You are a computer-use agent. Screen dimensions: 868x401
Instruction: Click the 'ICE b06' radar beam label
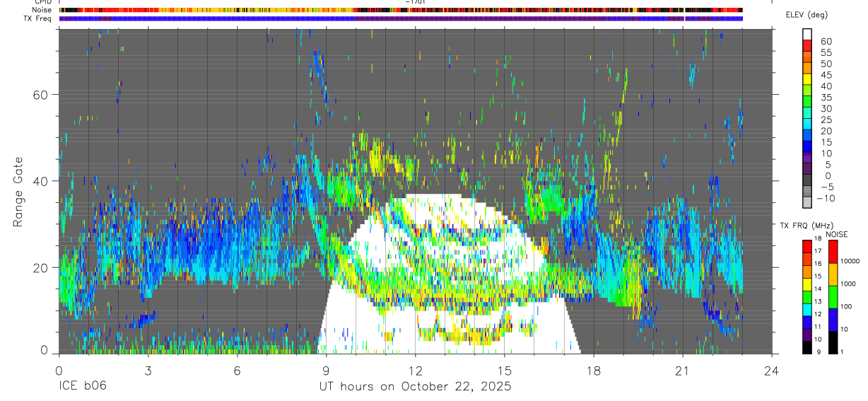pyautogui.click(x=83, y=387)
